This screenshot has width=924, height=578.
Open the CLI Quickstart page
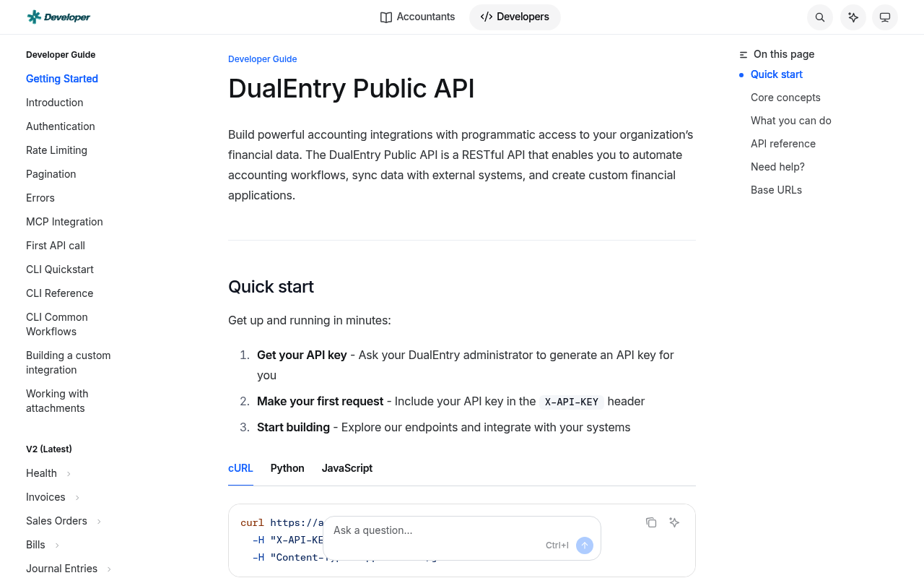coord(60,269)
